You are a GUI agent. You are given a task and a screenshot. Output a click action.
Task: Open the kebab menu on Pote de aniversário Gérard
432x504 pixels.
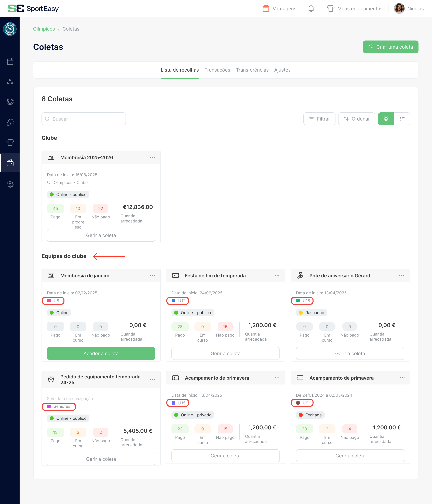pyautogui.click(x=402, y=275)
